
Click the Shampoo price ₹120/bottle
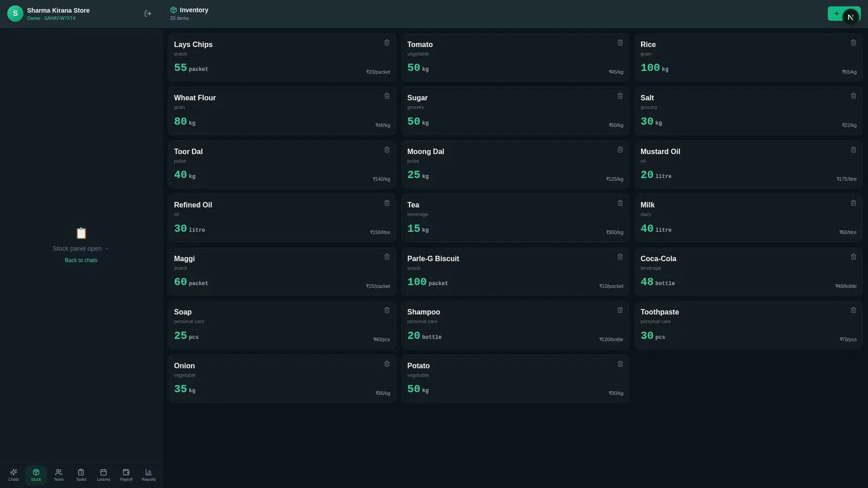(x=611, y=340)
